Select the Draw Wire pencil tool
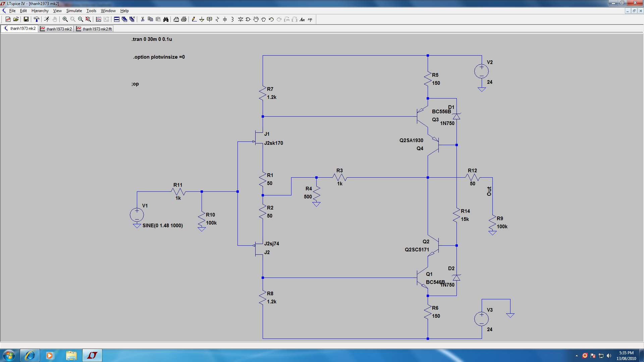The image size is (644, 362). [194, 19]
